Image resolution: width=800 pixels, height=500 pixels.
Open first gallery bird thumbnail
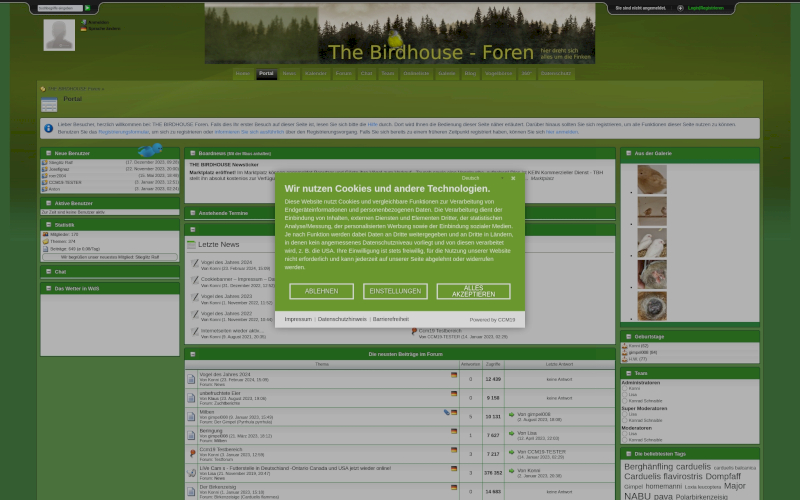652,180
